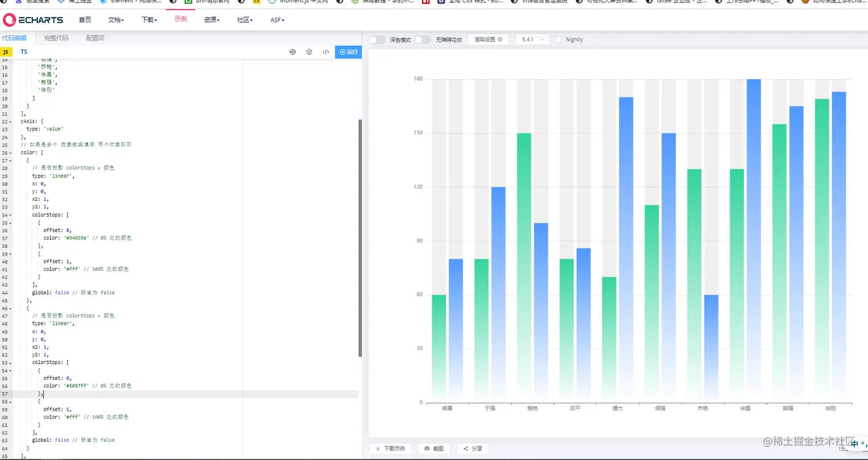868x460 pixels.
Task: Click the x-axis label 徐刚
Action: [830, 408]
